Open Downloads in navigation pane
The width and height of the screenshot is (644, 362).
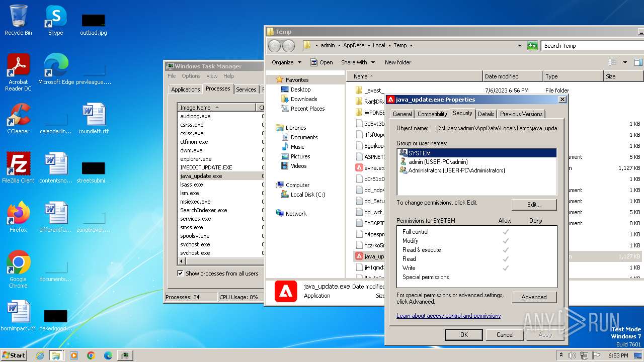click(303, 99)
